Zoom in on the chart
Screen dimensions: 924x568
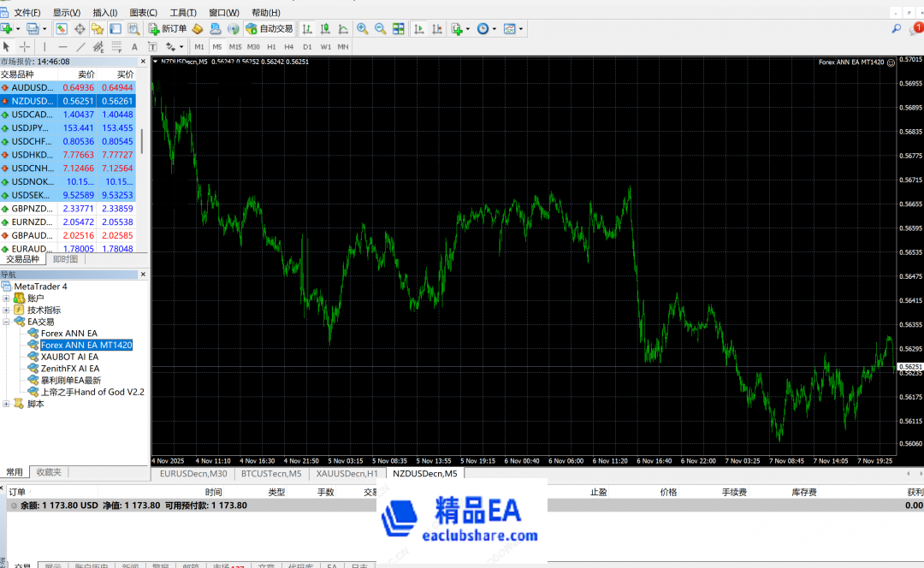(x=363, y=29)
